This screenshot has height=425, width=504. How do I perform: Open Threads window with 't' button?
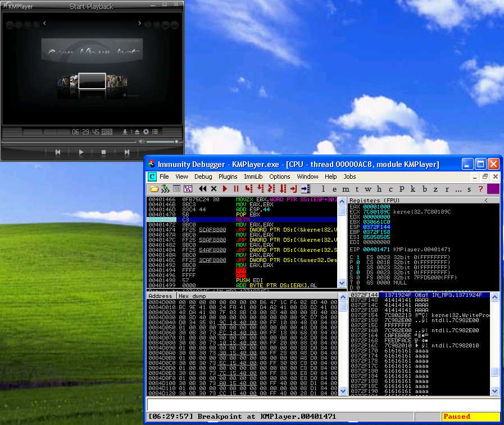(357, 189)
